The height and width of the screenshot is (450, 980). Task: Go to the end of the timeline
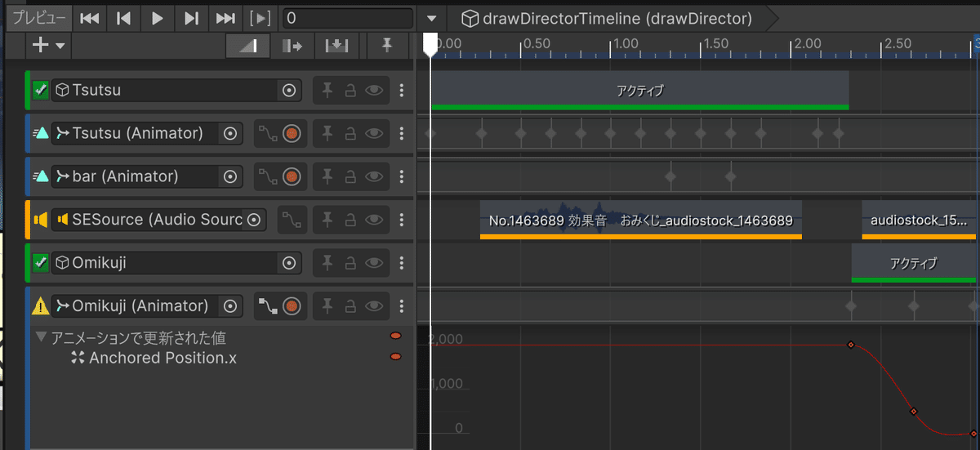point(225,18)
